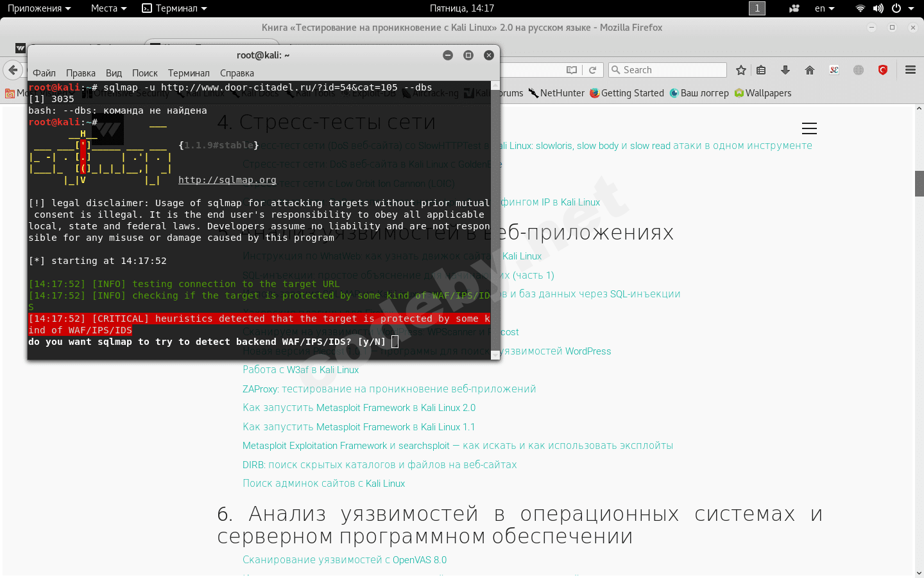Open Metasploit Framework в Kali Linux 1.1 link
The image size is (924, 578).
[x=359, y=427]
